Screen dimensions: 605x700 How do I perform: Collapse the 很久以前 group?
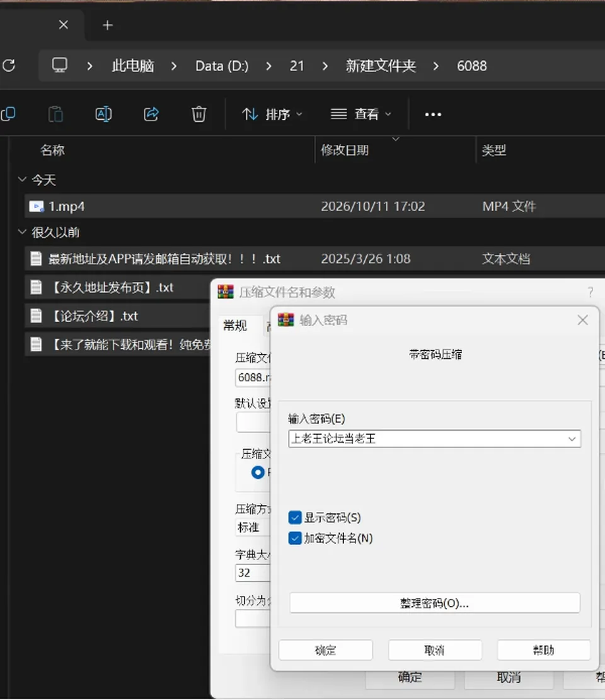(x=22, y=231)
